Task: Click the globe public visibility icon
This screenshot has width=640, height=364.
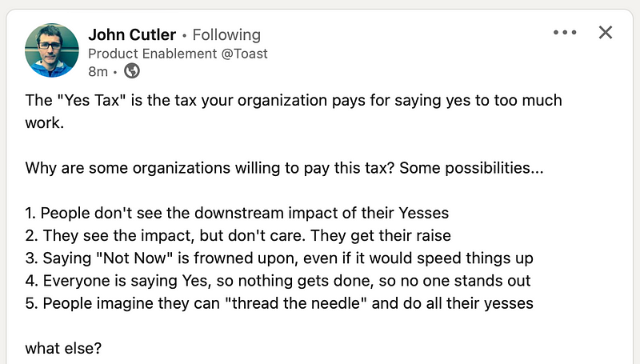Action: [x=131, y=71]
